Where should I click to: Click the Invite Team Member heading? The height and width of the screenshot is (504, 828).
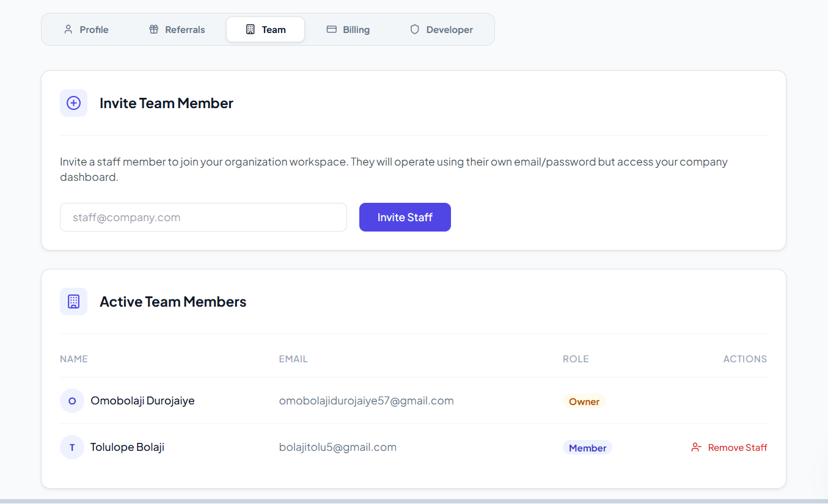(166, 103)
